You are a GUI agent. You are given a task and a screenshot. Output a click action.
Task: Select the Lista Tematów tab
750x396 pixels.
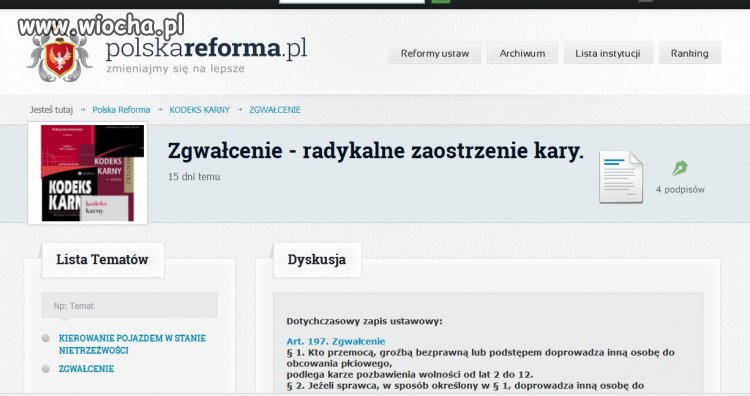(x=102, y=260)
